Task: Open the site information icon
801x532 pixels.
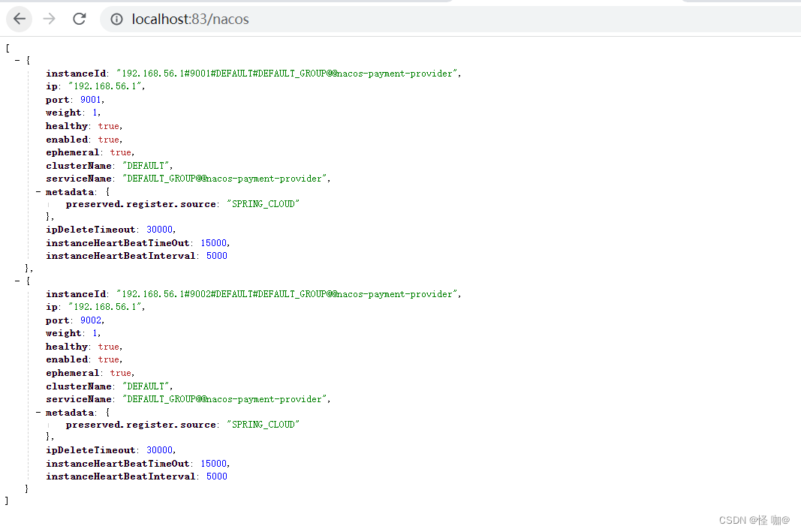Action: tap(116, 20)
